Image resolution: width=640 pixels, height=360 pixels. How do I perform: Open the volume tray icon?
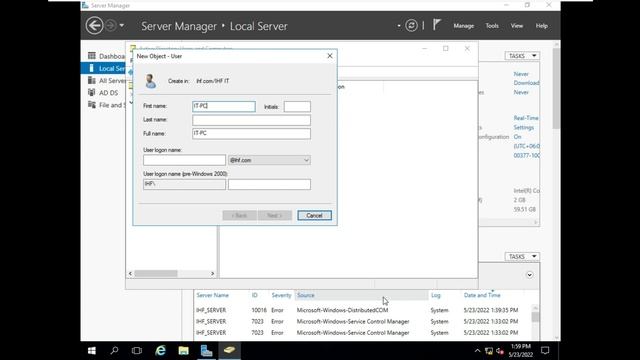[500, 351]
